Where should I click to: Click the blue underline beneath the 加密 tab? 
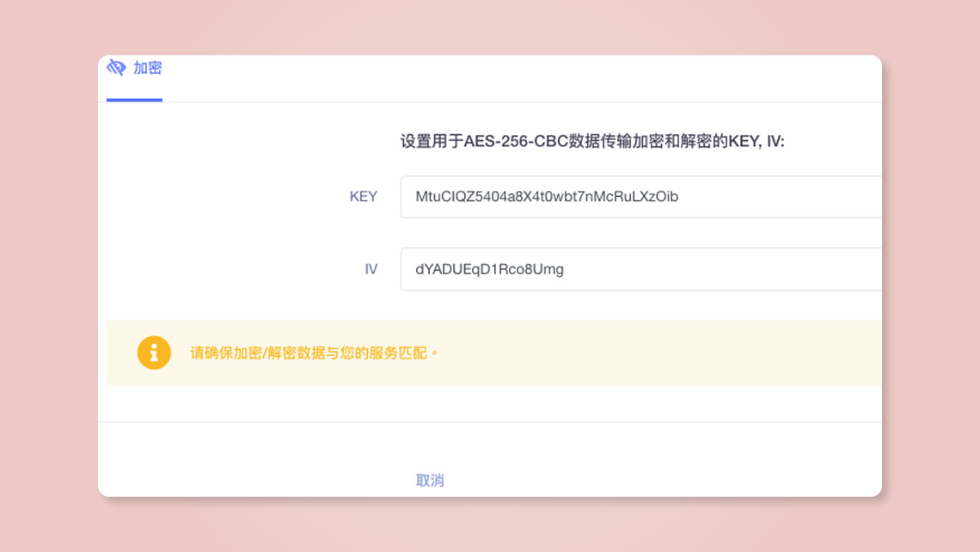(134, 100)
